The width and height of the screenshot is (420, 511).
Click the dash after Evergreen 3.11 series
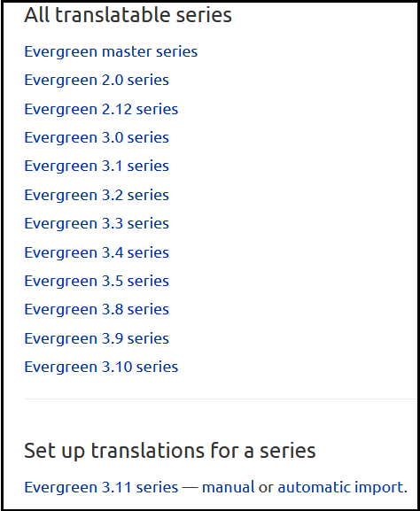(191, 488)
